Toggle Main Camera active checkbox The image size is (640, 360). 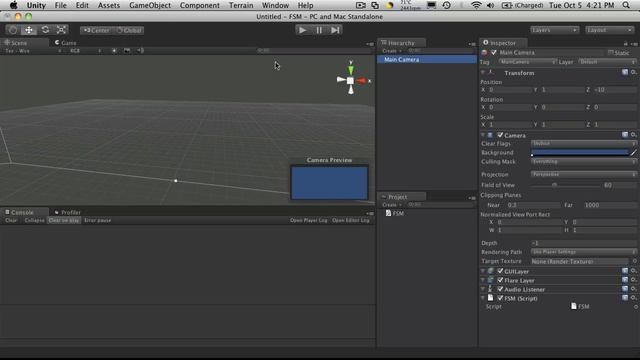(494, 52)
